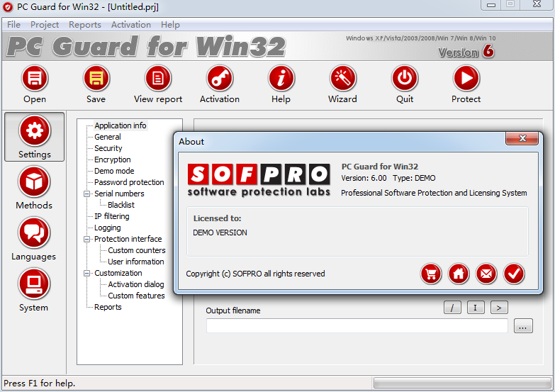Select Protection interface tree item
This screenshot has height=392, width=555.
pyautogui.click(x=128, y=239)
